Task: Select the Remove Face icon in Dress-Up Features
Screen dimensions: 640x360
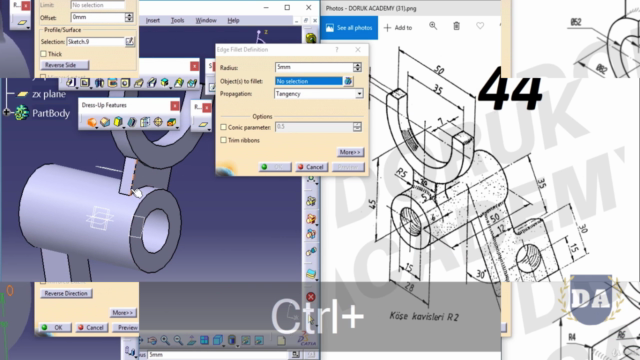Action: [x=171, y=122]
